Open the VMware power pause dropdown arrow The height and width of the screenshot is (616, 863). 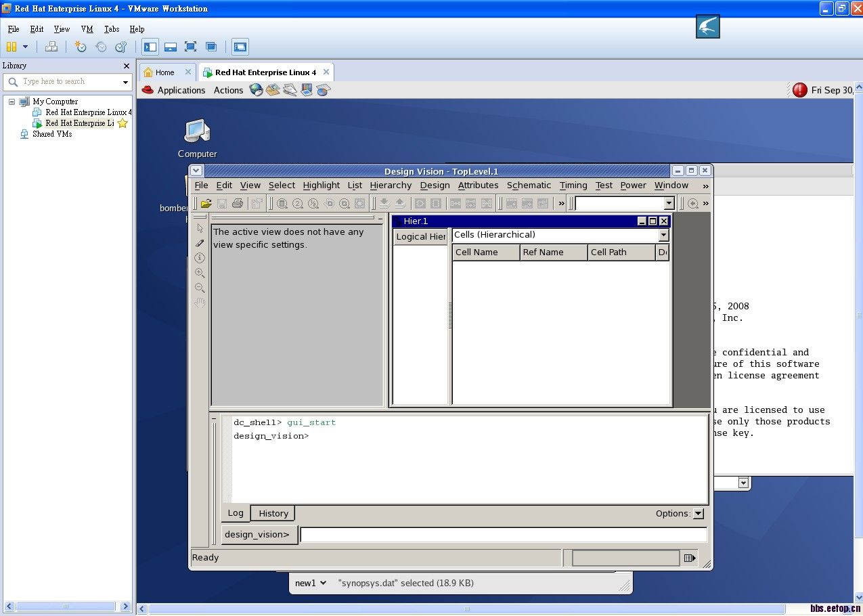coord(26,47)
